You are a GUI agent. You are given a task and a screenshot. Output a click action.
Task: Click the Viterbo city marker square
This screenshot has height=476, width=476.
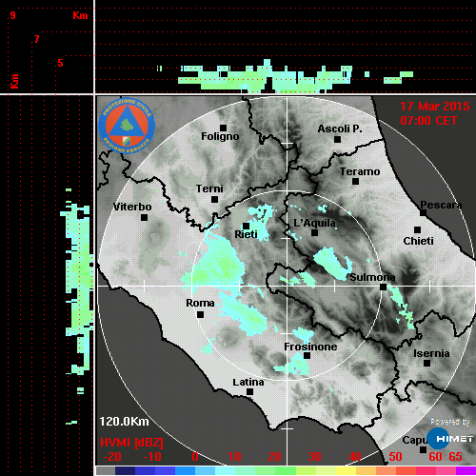click(x=144, y=217)
